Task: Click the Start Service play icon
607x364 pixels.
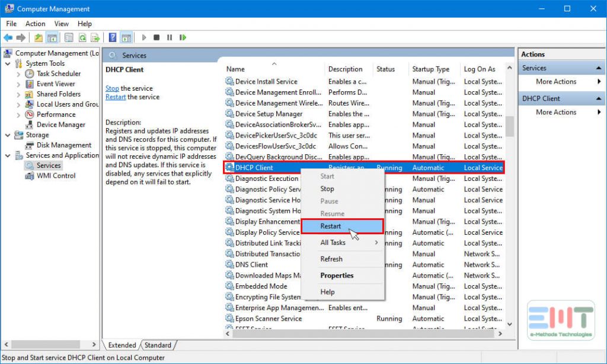Action: point(144,37)
